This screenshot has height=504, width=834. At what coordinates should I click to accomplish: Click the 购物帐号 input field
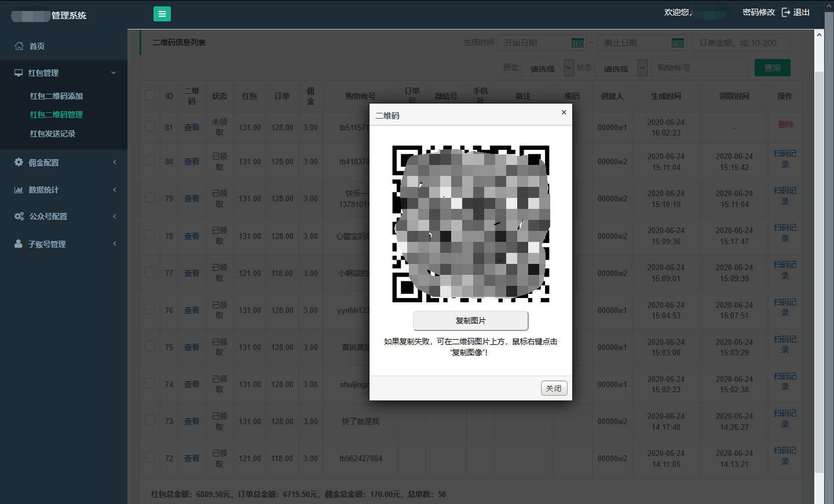tap(700, 68)
